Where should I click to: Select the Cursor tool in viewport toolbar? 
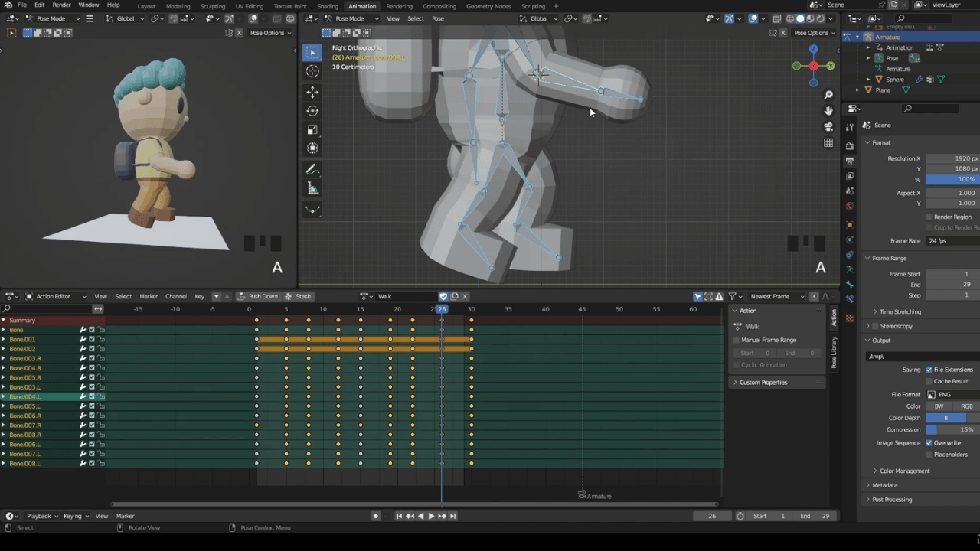click(312, 71)
